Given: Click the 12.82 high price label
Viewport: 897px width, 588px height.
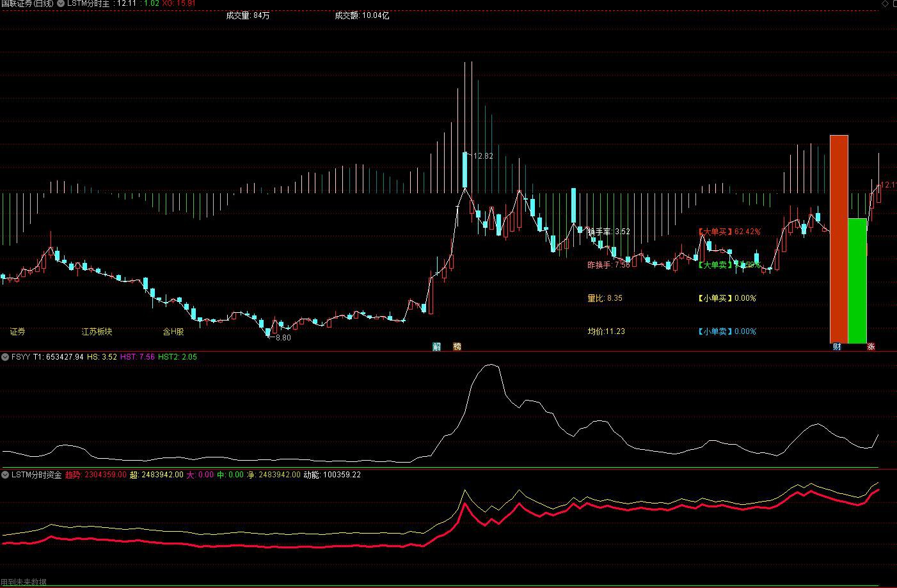Looking at the screenshot, I should coord(483,155).
